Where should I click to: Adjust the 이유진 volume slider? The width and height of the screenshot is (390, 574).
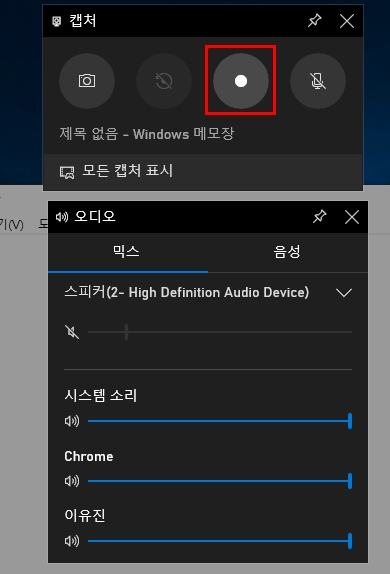pyautogui.click(x=220, y=541)
